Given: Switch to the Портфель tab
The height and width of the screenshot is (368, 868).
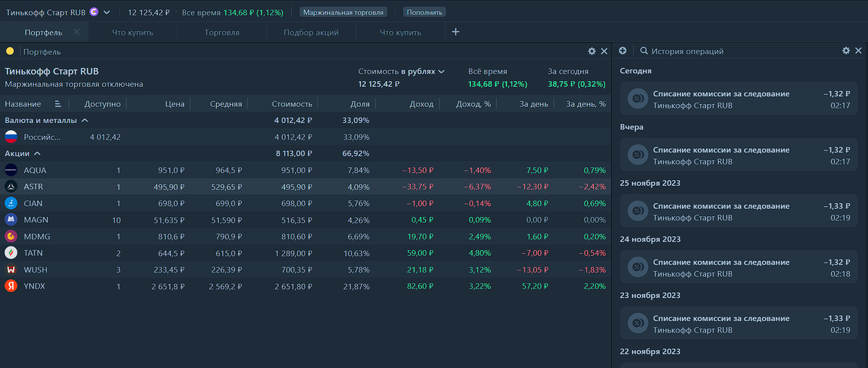Looking at the screenshot, I should [43, 33].
